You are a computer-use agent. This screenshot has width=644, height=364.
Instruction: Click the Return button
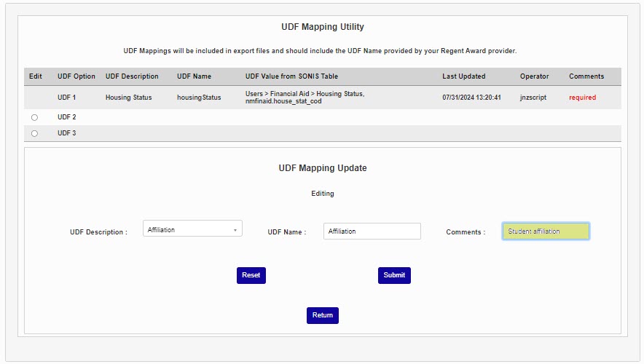[322, 315]
